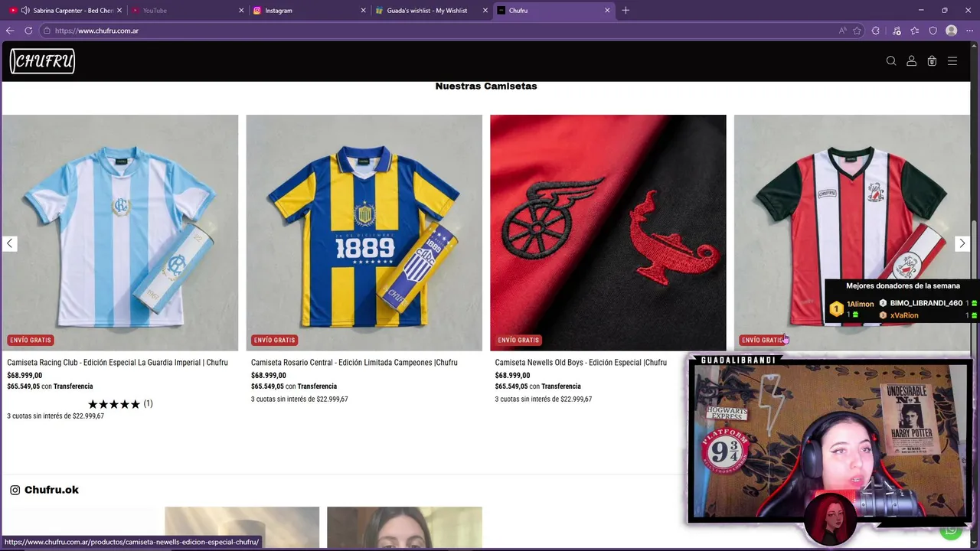This screenshot has height=551, width=980.
Task: Open the browser shield icon
Action: [933, 31]
